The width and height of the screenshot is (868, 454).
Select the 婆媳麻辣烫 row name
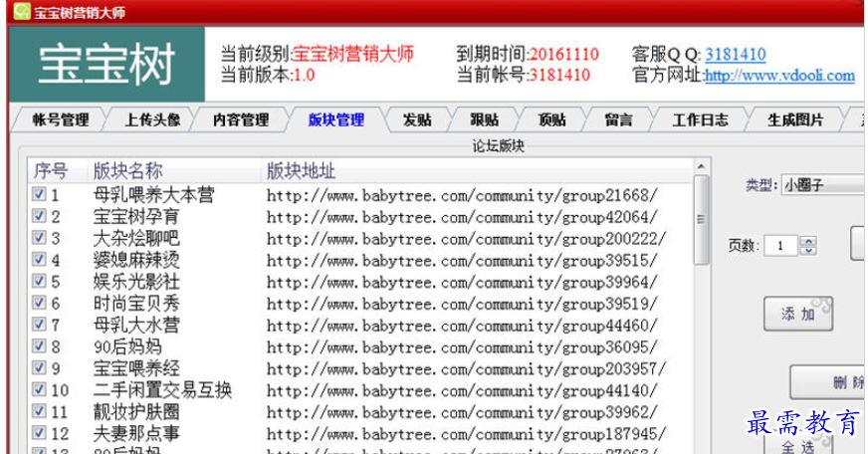click(x=136, y=260)
